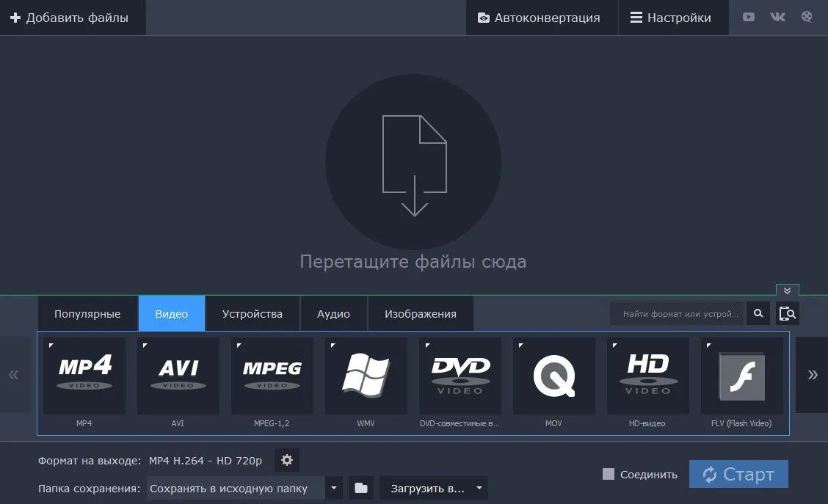828x504 pixels.
Task: Open the Загрузить в… dropdown
Action: tap(434, 488)
